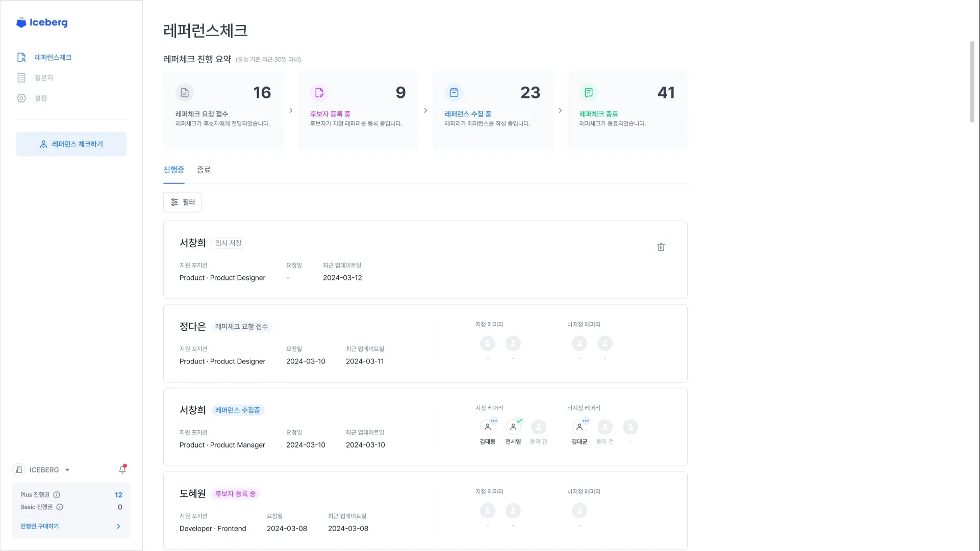Image resolution: width=980 pixels, height=551 pixels.
Task: Click chevron next to 진행권 구매하기
Action: [x=118, y=527]
